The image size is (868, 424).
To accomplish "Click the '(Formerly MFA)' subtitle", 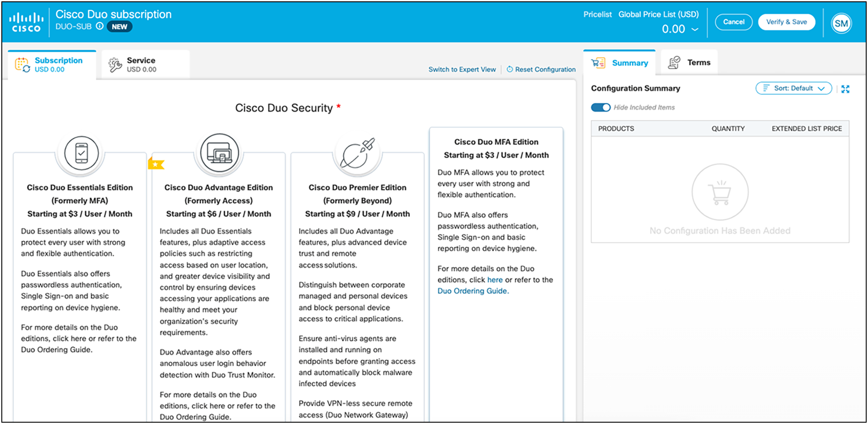I will (x=80, y=201).
